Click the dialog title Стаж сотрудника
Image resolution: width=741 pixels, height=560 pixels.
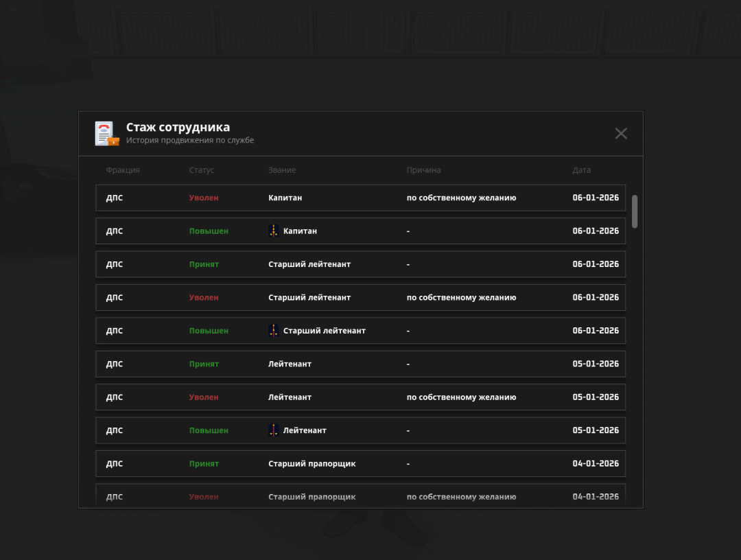point(178,128)
